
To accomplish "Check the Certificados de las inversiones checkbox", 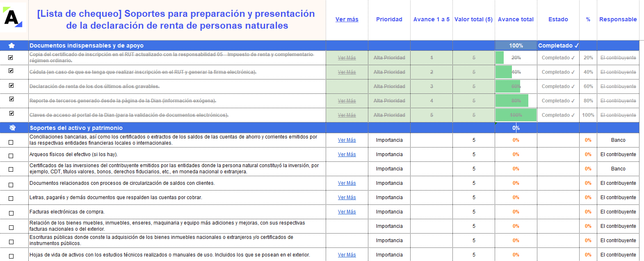I will 11,170.
